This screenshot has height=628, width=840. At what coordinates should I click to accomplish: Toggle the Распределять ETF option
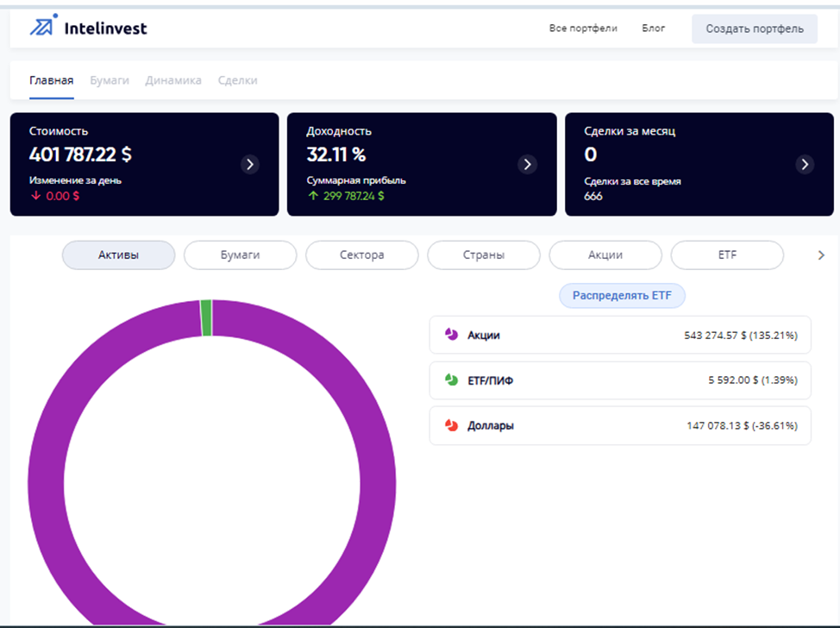coord(622,296)
